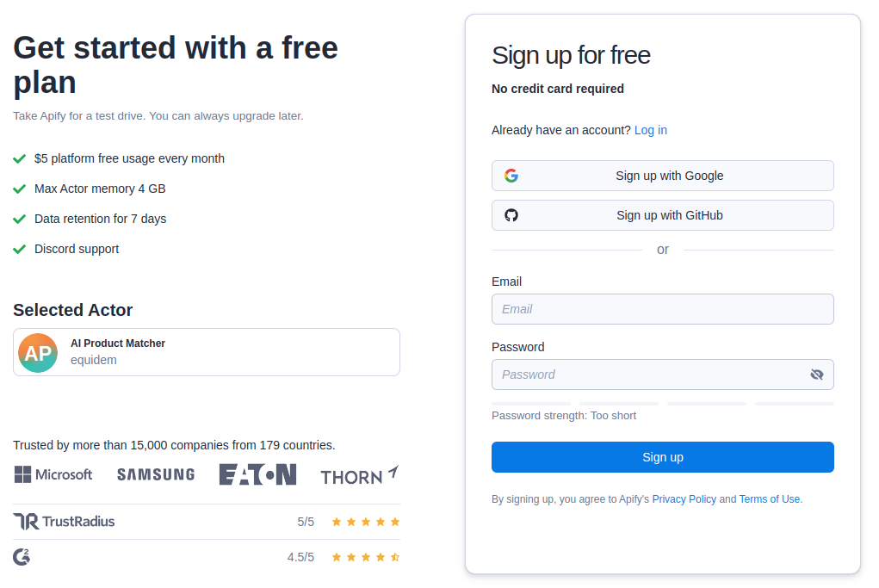Click the checkmark beside Discord support

pos(19,249)
